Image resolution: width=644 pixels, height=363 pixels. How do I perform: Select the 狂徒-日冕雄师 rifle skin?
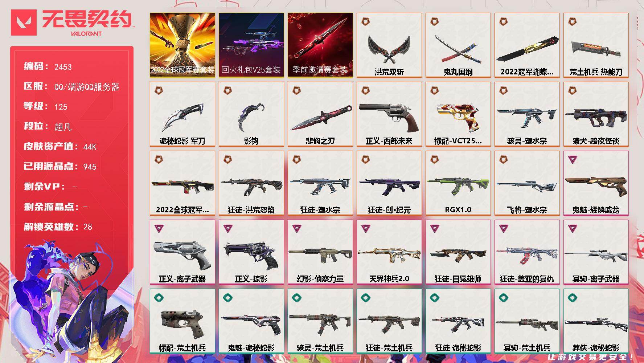458,252
